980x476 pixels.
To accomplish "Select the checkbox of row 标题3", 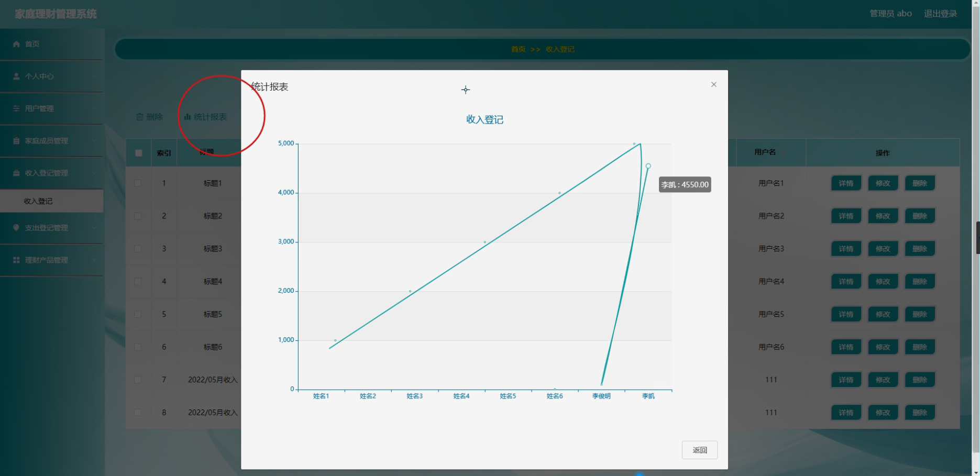I will point(138,249).
